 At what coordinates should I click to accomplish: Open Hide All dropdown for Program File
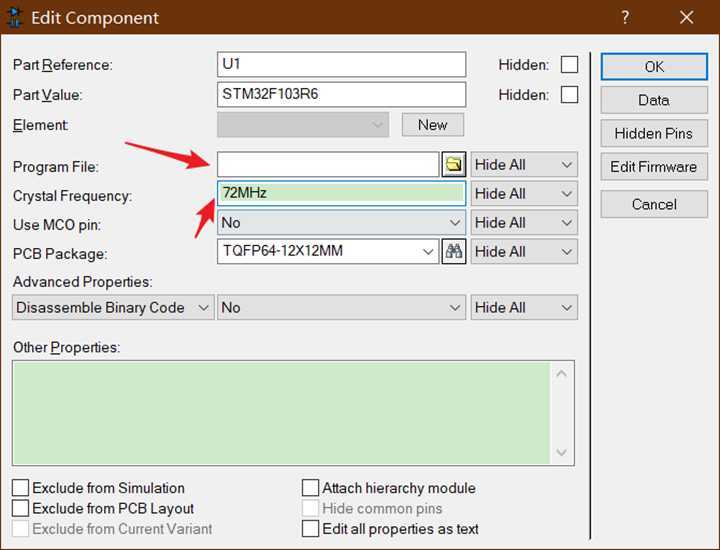524,164
